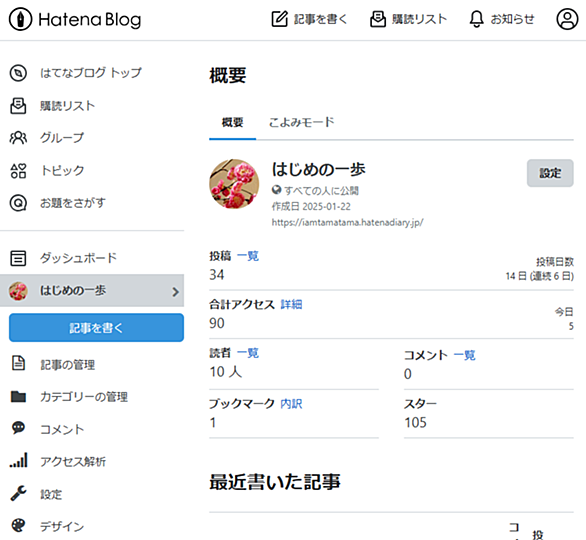The width and height of the screenshot is (586, 540).
Task: Click the globe icon beside すべての人に公開
Action: [x=277, y=190]
